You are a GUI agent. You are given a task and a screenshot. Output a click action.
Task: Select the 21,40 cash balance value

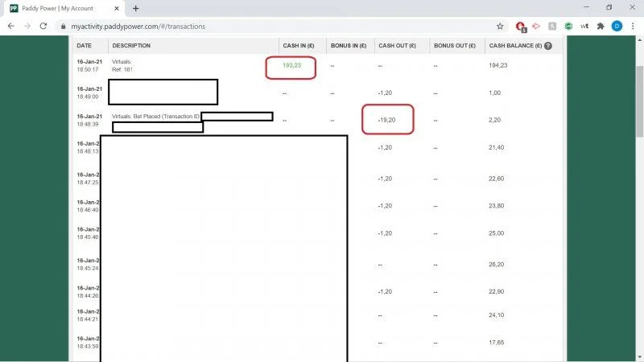(x=496, y=147)
